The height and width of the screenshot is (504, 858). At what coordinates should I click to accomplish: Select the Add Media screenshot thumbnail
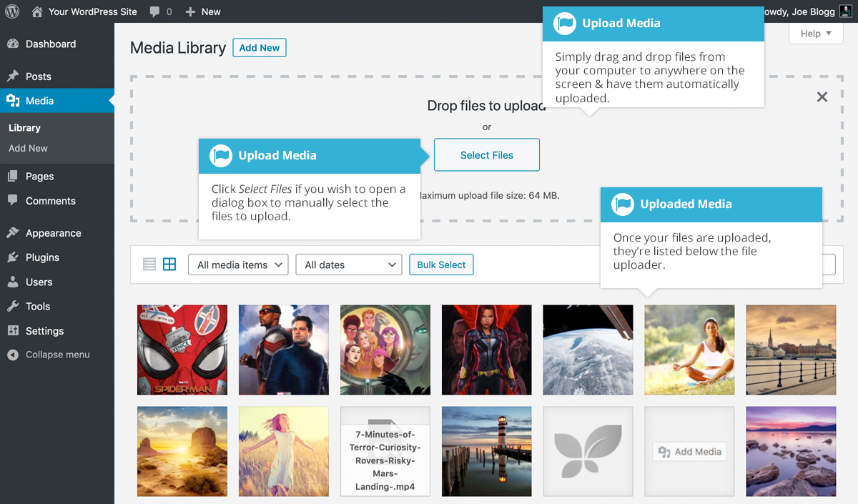click(x=690, y=451)
